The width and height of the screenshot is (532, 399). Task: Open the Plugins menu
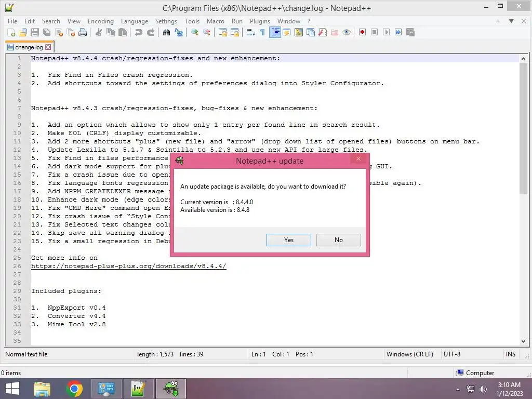pos(260,21)
